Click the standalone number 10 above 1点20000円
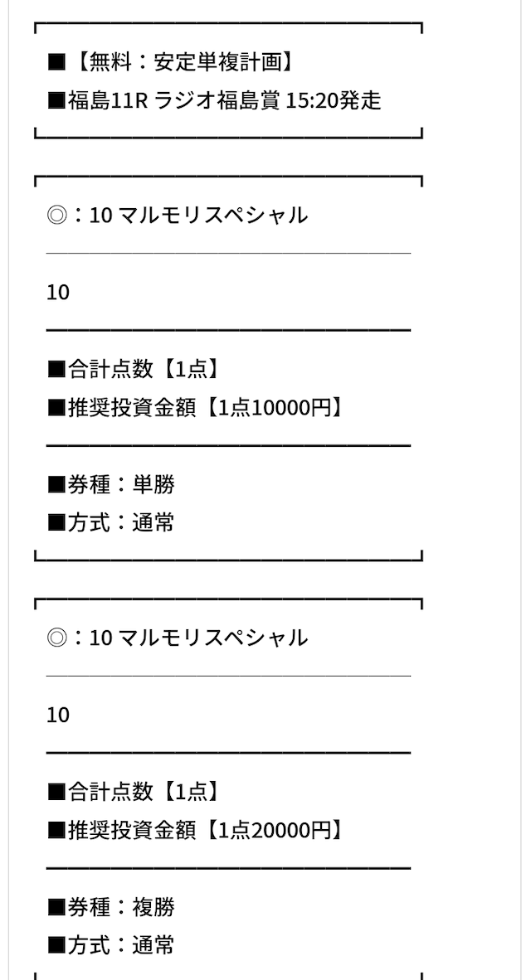This screenshot has width=531, height=980. (58, 715)
